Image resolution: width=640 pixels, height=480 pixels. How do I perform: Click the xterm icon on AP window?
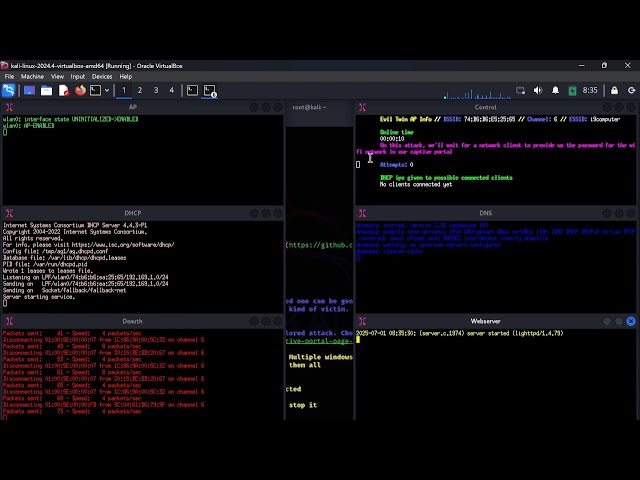coord(9,107)
